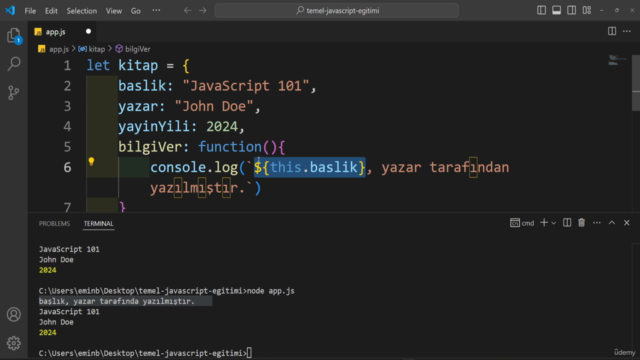Click line number 1 in the gutter

coord(67,66)
